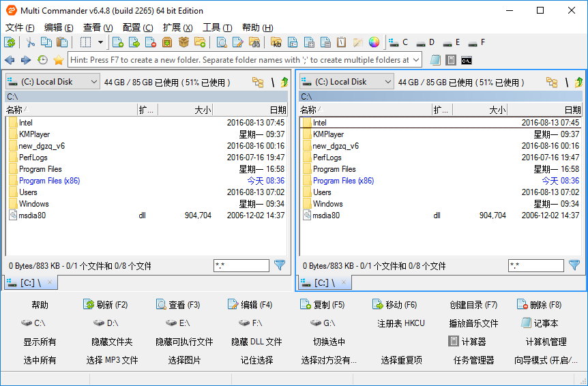Click the paste clipboard toolbar icon
Screen dimensions: 588x386
(x=62, y=42)
